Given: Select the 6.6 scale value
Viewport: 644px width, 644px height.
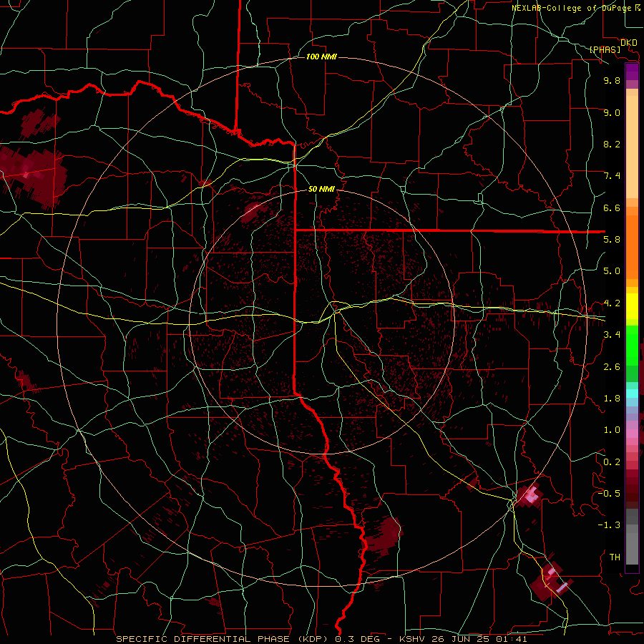Looking at the screenshot, I should pos(612,208).
